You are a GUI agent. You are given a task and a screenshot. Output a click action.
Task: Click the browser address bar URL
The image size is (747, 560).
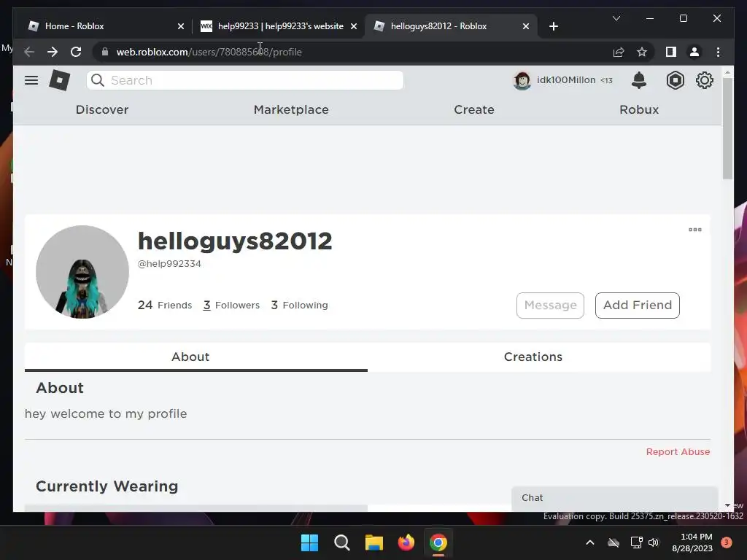(x=209, y=52)
